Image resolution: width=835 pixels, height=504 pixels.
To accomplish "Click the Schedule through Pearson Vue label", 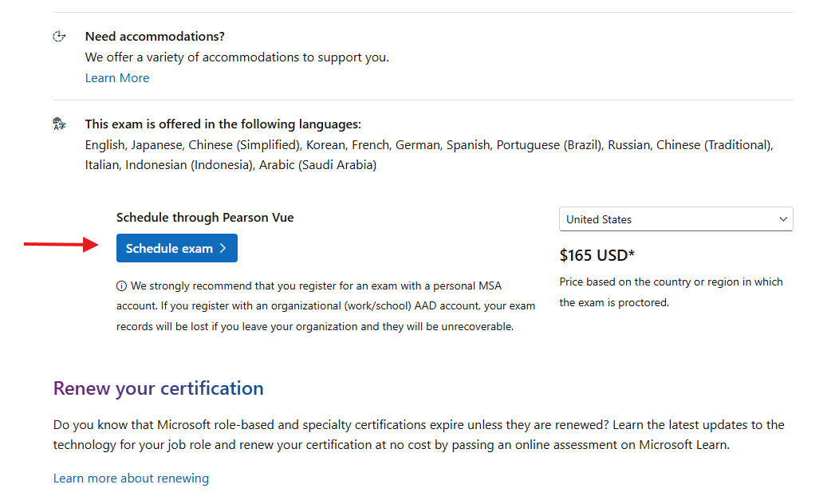I will (x=205, y=218).
